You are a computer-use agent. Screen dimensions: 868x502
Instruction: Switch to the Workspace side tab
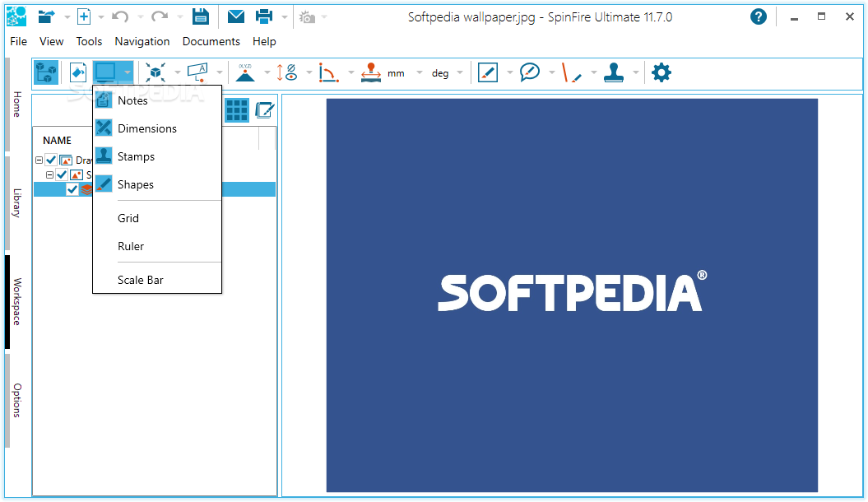click(x=17, y=302)
